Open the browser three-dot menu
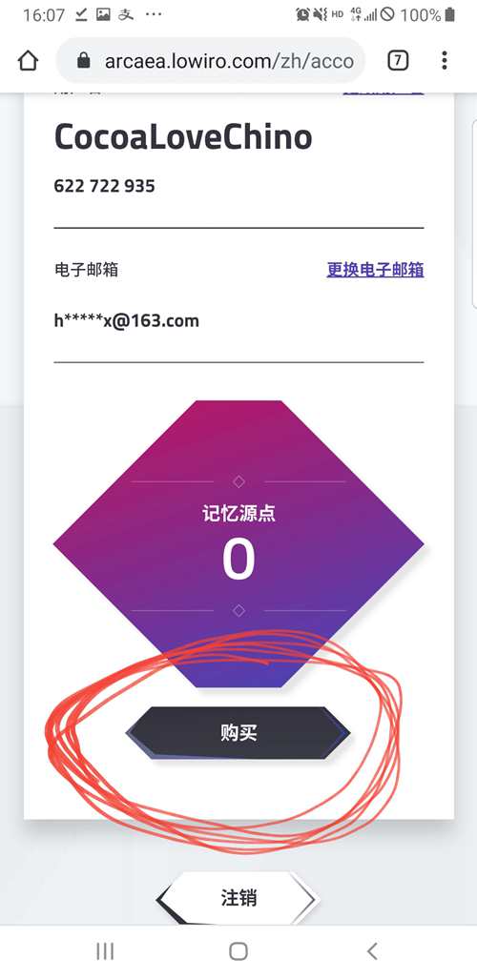 [x=444, y=61]
